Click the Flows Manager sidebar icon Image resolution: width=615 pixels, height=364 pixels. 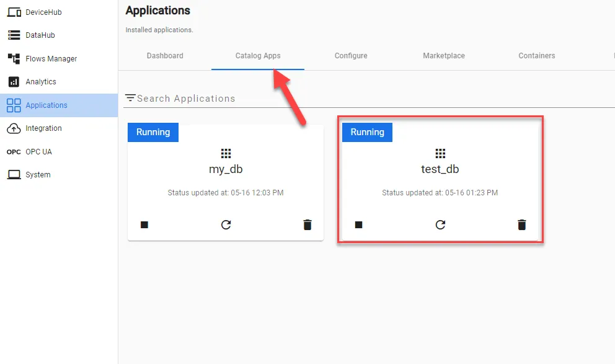tap(14, 59)
